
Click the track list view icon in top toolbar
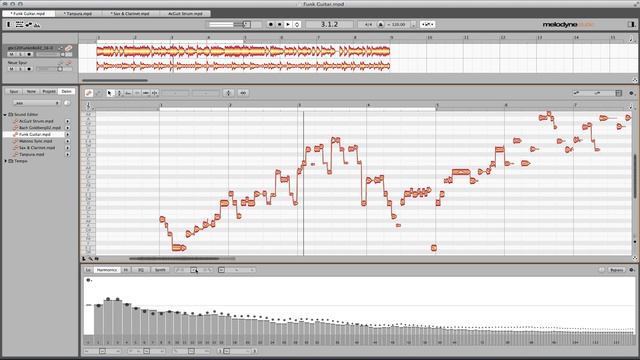(19, 24)
